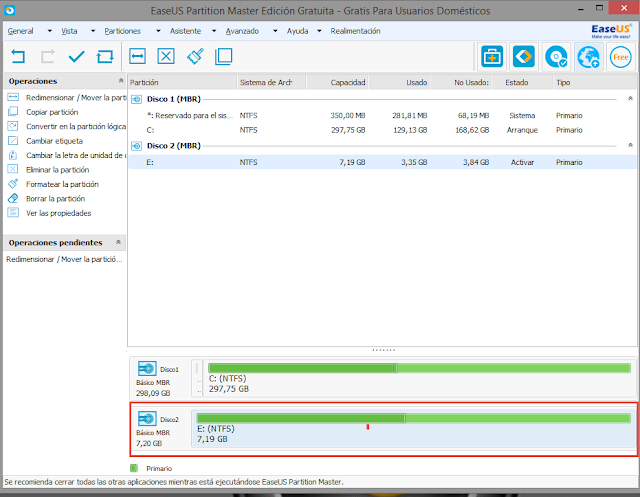Open the Asistente menu
Viewport: 640px width, 497px height.
[185, 31]
